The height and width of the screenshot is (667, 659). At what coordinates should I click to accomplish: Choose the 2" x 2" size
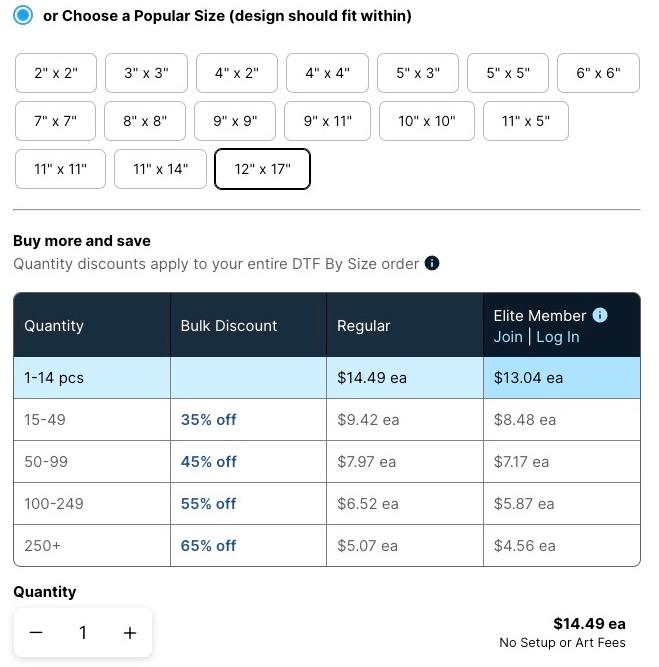(56, 73)
